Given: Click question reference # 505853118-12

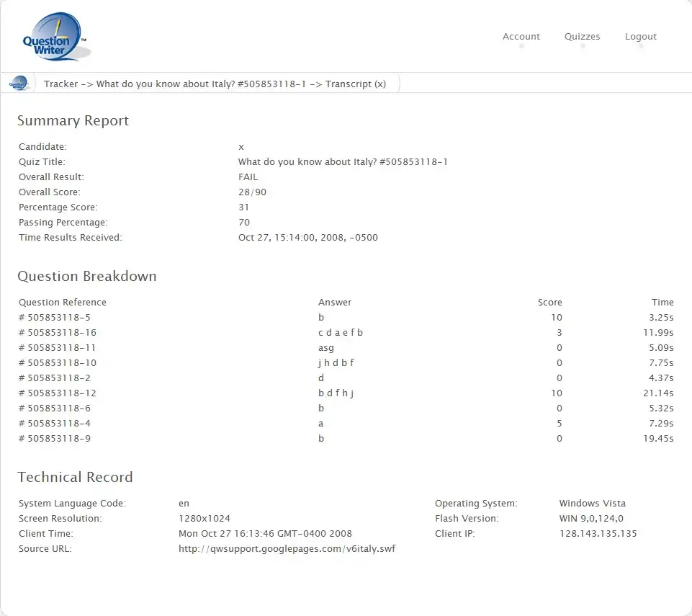Looking at the screenshot, I should point(58,393).
